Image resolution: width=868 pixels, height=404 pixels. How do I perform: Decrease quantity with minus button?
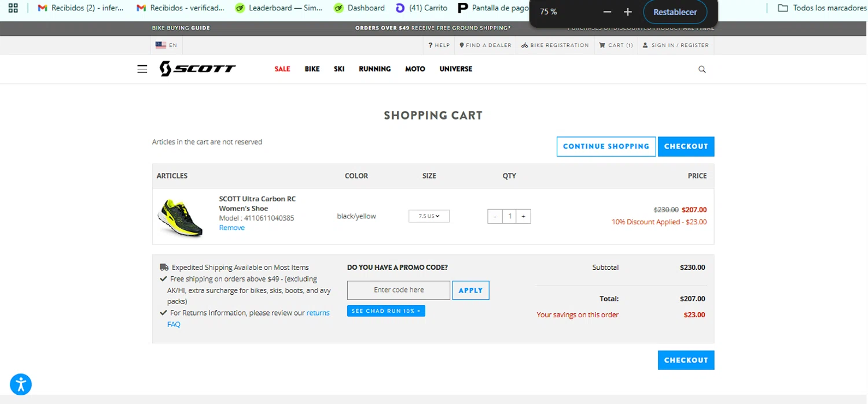coord(495,216)
